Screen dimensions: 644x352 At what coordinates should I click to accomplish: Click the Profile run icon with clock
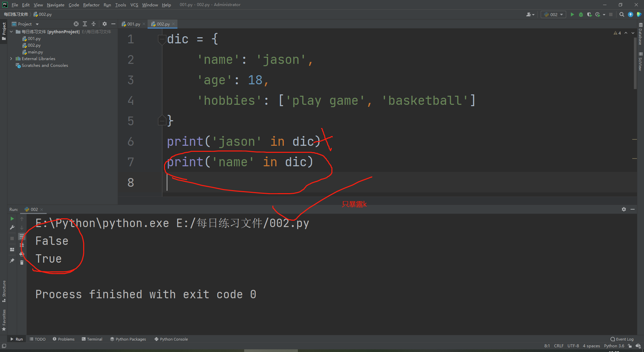coord(598,14)
